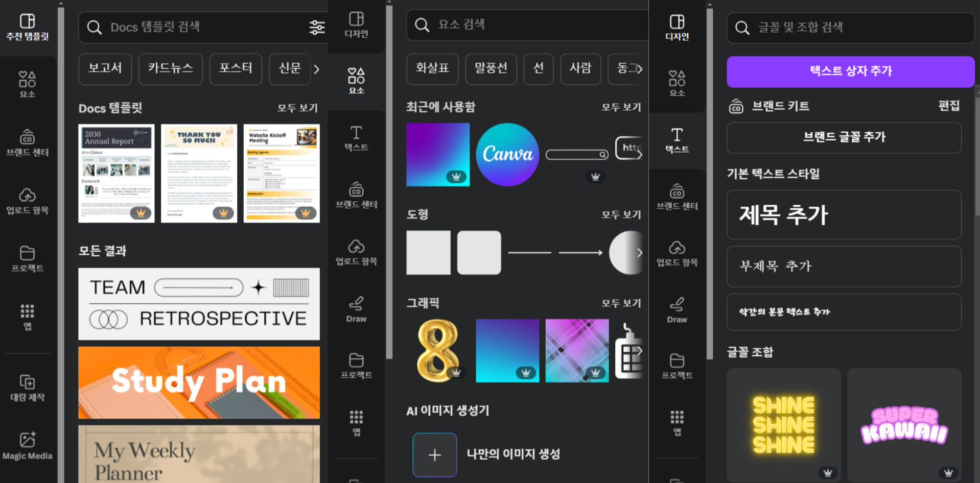
Task: Click the SHINE SHINE SHINE font combination
Action: coord(783,424)
